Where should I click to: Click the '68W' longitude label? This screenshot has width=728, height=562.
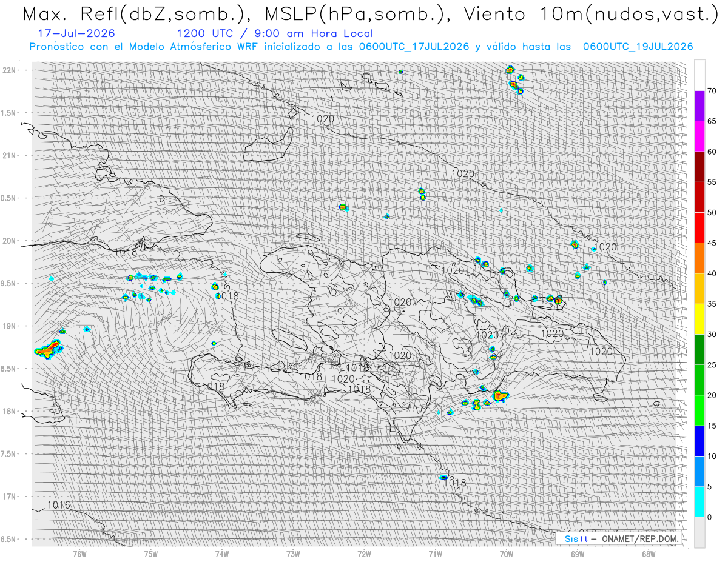[x=649, y=553]
